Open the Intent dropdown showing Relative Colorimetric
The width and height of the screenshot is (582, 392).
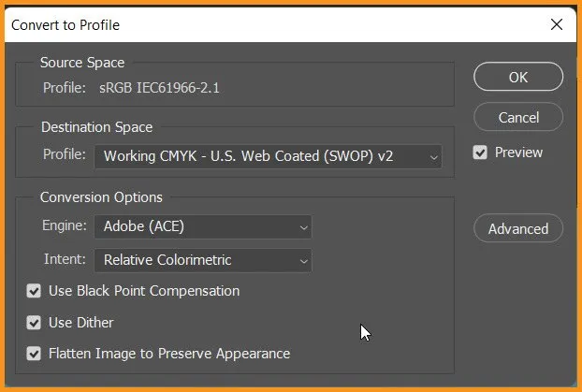pyautogui.click(x=203, y=260)
